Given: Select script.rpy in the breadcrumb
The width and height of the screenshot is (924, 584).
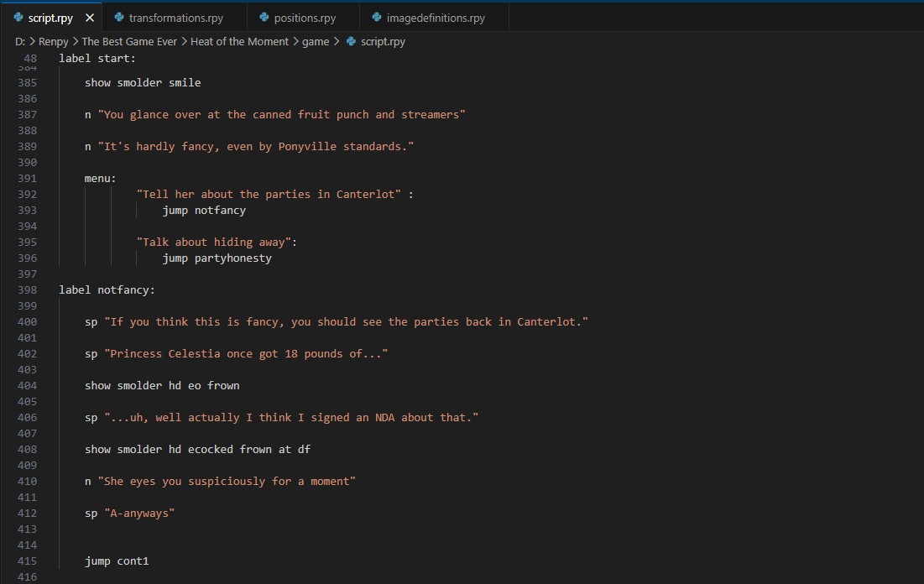Looking at the screenshot, I should (x=383, y=41).
